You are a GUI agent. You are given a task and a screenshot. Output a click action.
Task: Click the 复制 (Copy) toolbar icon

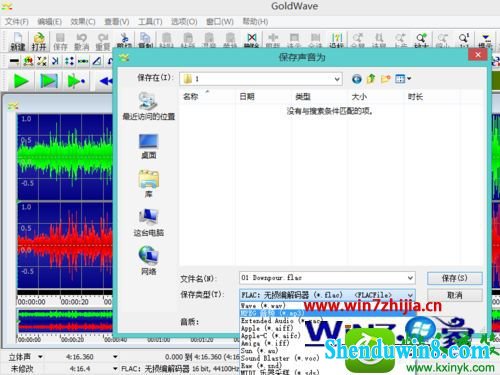[x=145, y=39]
